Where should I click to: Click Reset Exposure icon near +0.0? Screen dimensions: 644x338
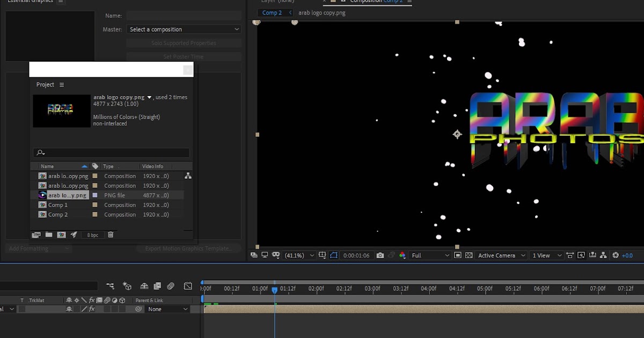[x=616, y=255]
